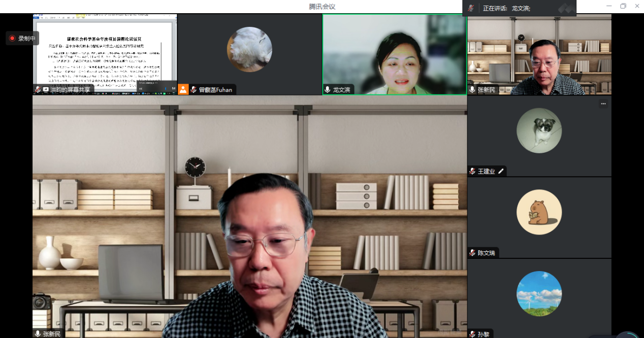Toggle muted mic icon next to 王建业

[472, 171]
